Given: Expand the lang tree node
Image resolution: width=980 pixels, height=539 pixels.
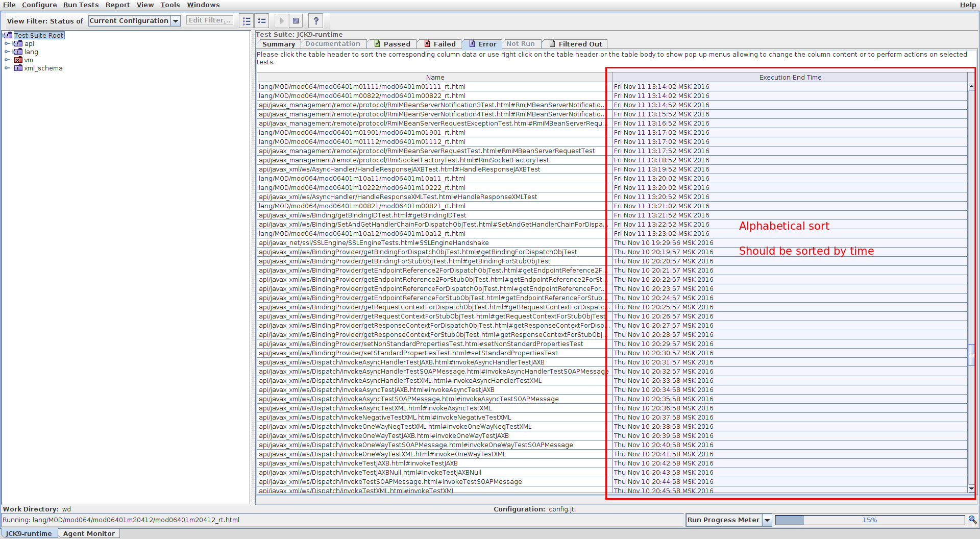Looking at the screenshot, I should [x=7, y=52].
